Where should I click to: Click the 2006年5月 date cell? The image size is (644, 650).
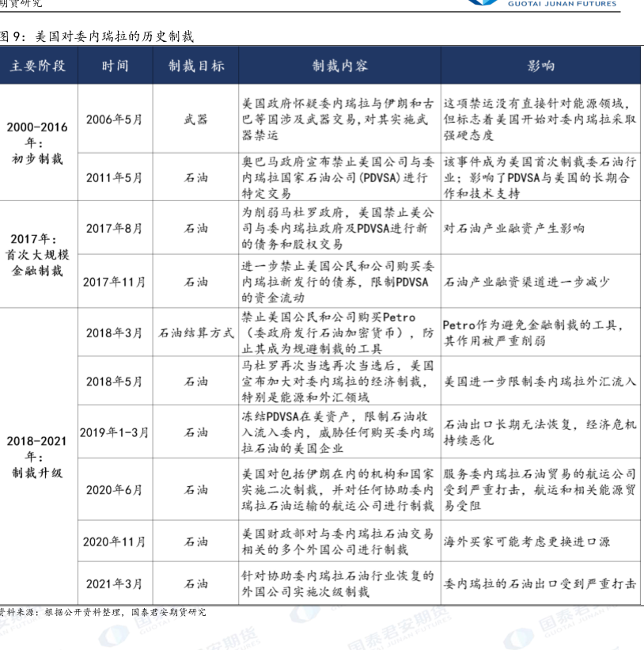[x=115, y=119]
